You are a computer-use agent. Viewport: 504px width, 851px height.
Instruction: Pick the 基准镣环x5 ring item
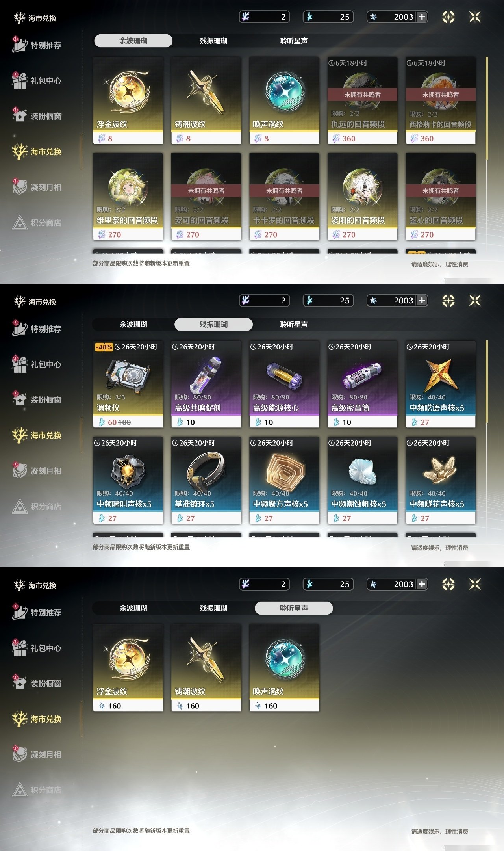tap(206, 480)
